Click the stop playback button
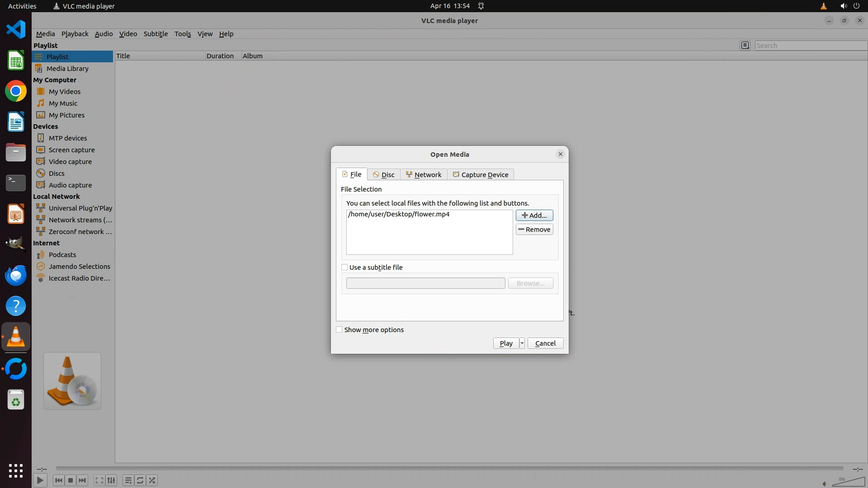Screen dimensions: 868x488 (71, 480)
